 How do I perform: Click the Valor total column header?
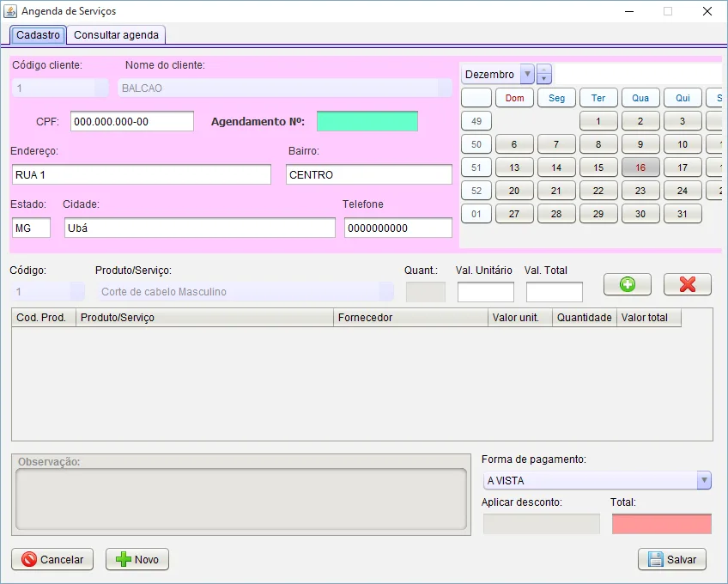click(x=649, y=317)
